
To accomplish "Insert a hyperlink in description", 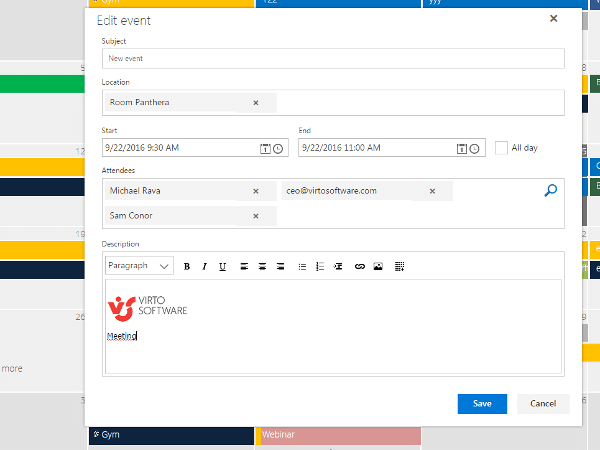I will pyautogui.click(x=360, y=266).
